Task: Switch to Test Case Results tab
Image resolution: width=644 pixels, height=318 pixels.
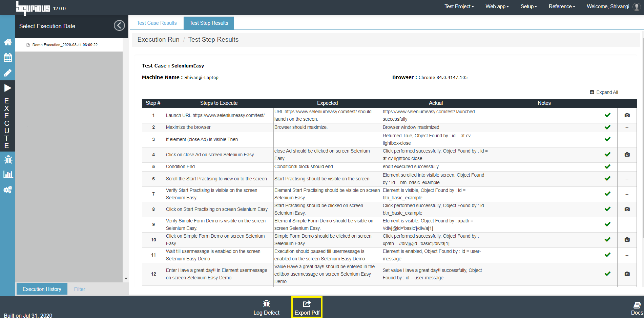Action: pos(157,23)
